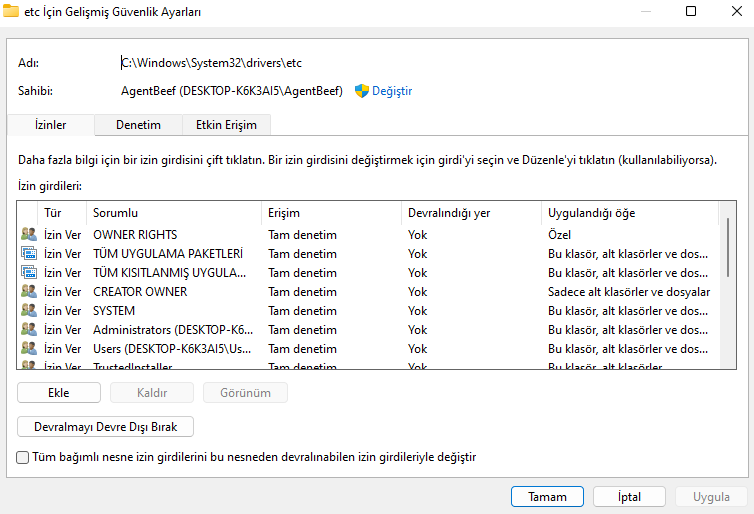Sort by the Erişim column header

tap(331, 213)
